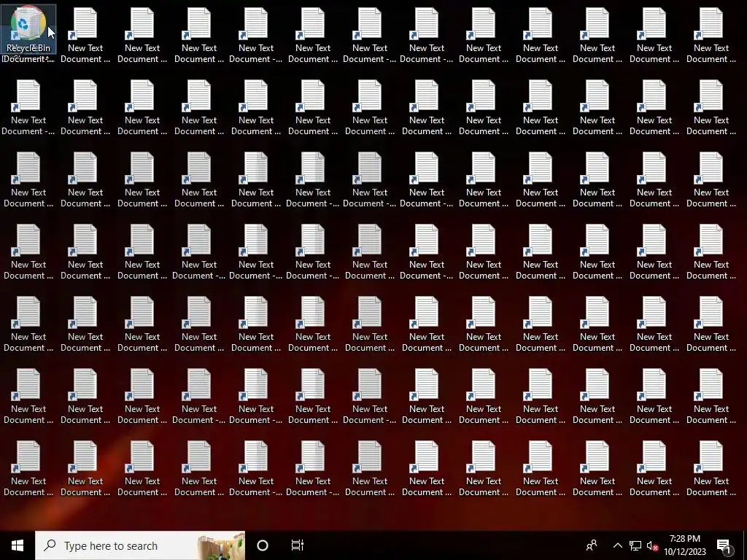This screenshot has width=747, height=560.
Task: Click the muted volume speaker icon
Action: [652, 545]
